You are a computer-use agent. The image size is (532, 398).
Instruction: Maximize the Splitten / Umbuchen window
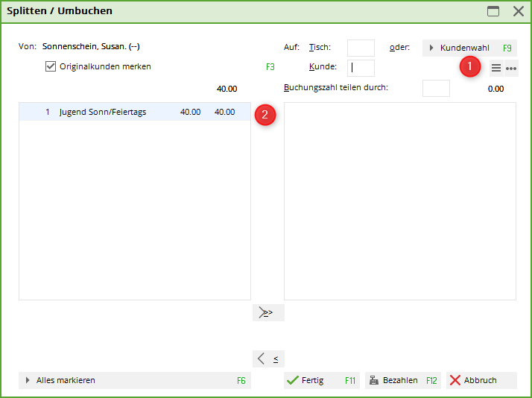tap(493, 11)
